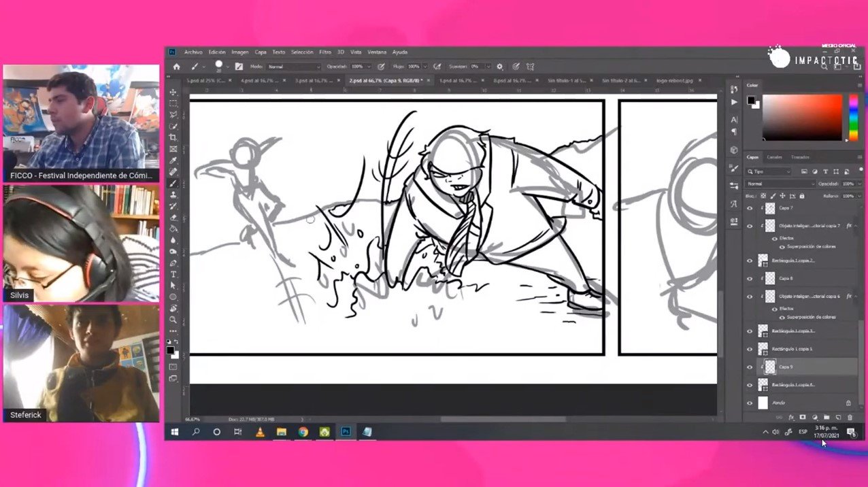The height and width of the screenshot is (487, 868).
Task: Pick a color in the Color field
Action: 802,118
